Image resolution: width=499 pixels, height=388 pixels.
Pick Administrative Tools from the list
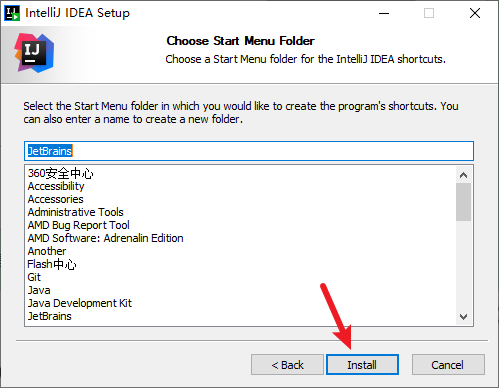76,212
